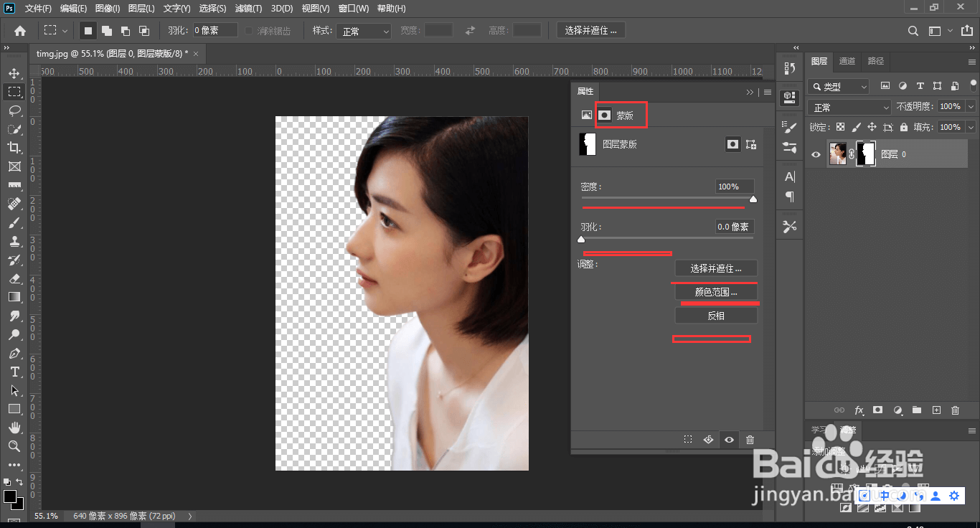Select the Lasso tool
980x528 pixels.
14,110
